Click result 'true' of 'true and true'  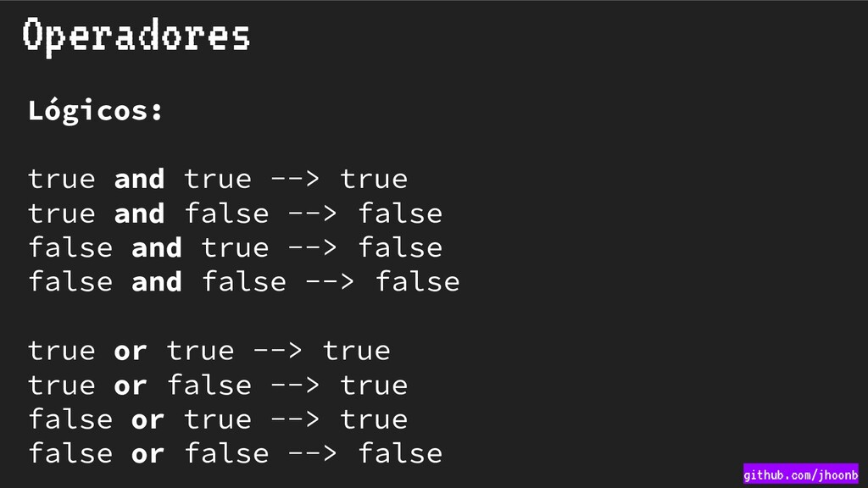pos(374,180)
